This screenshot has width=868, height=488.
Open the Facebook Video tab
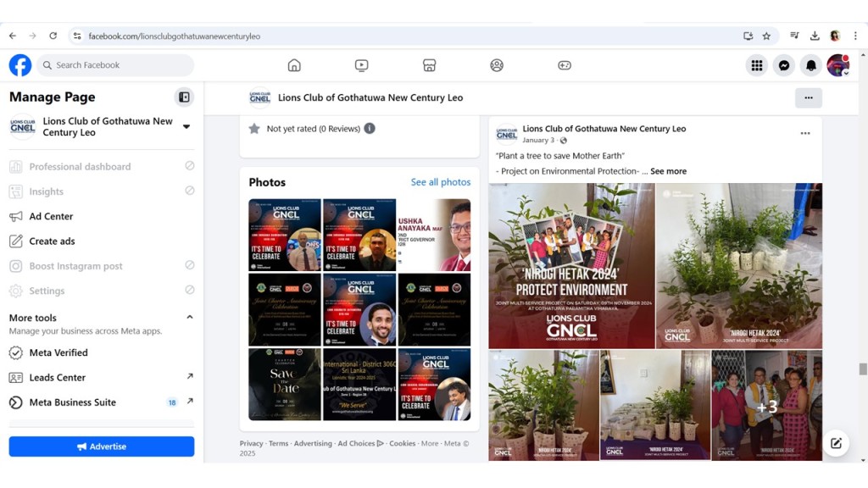point(361,65)
